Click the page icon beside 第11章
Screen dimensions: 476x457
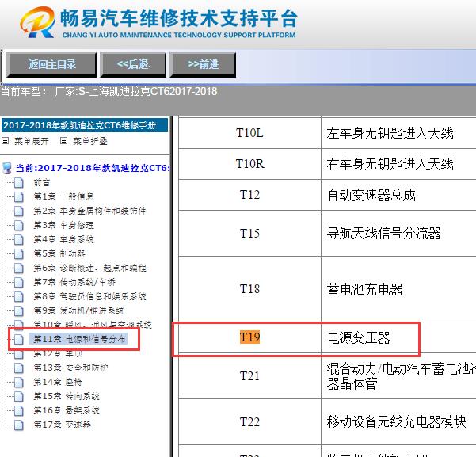(19, 339)
